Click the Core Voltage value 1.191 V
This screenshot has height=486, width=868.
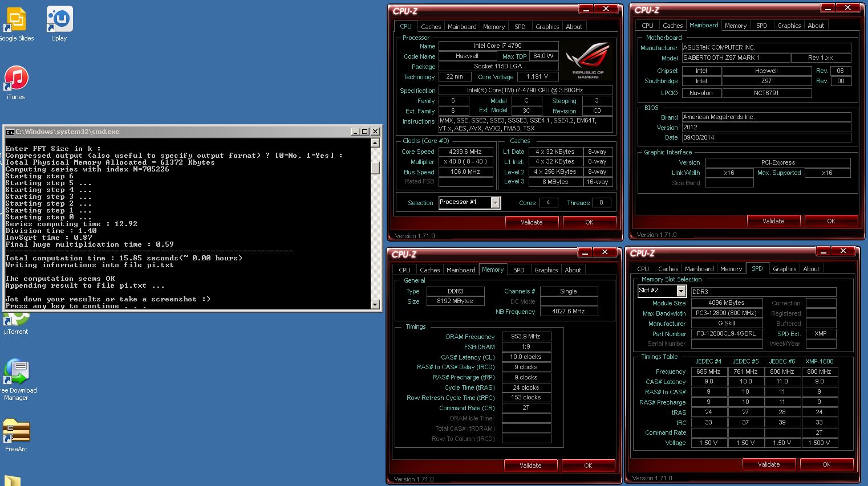coord(537,76)
